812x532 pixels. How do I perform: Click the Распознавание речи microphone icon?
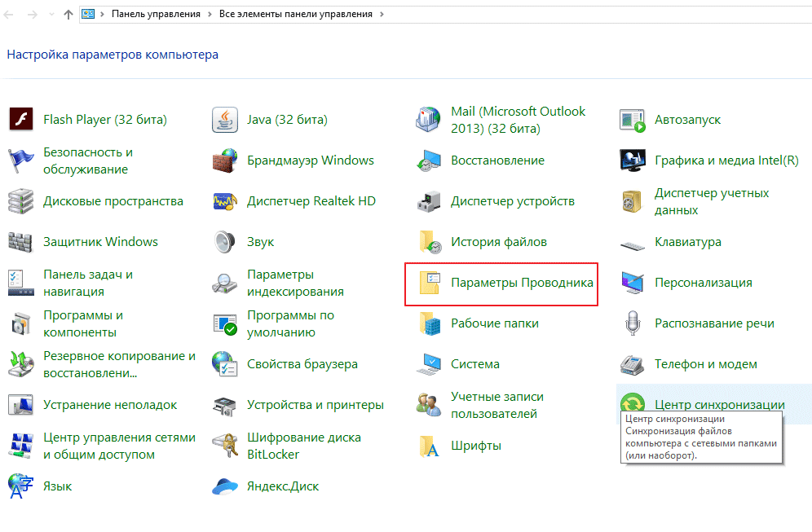coord(633,323)
